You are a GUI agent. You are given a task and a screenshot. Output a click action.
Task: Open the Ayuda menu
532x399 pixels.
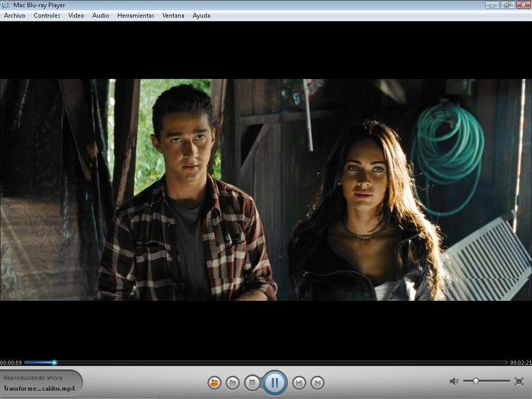point(201,16)
